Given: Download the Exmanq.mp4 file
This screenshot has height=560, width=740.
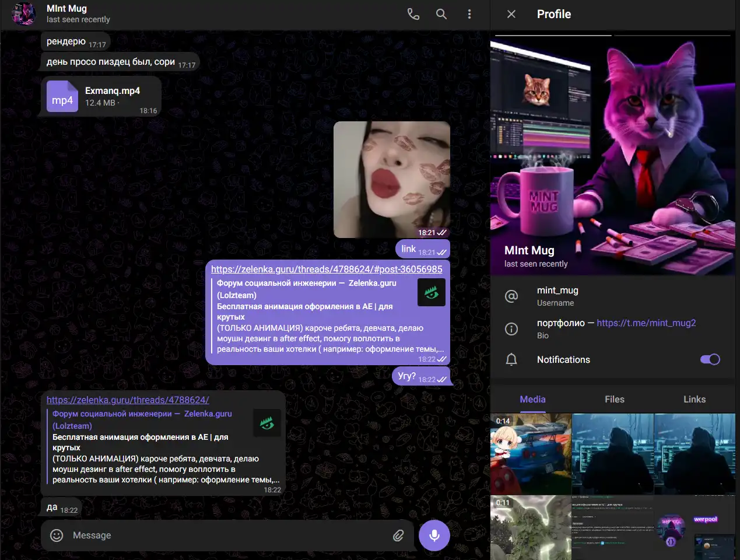Looking at the screenshot, I should pyautogui.click(x=62, y=97).
